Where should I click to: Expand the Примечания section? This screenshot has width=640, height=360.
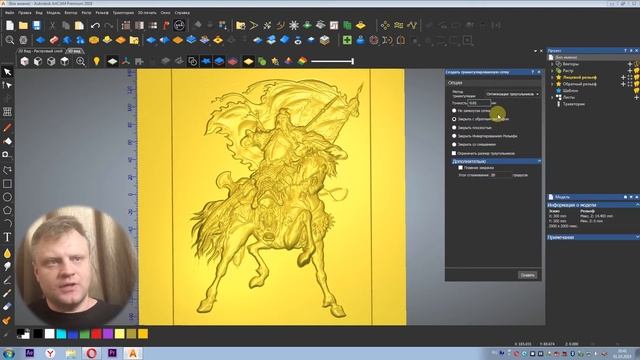click(637, 237)
